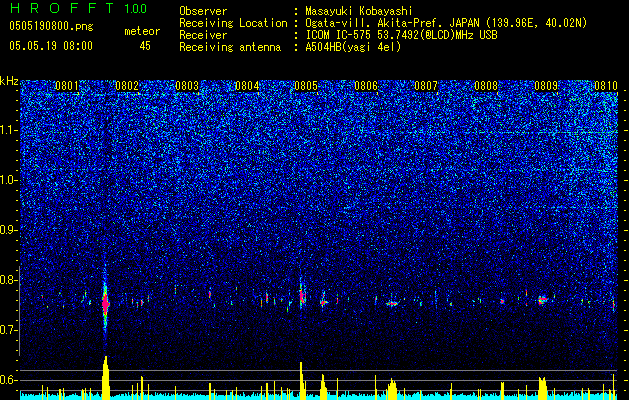The width and height of the screenshot is (629, 400).
Task: Click the 0801 time marker
Action: [x=67, y=86]
